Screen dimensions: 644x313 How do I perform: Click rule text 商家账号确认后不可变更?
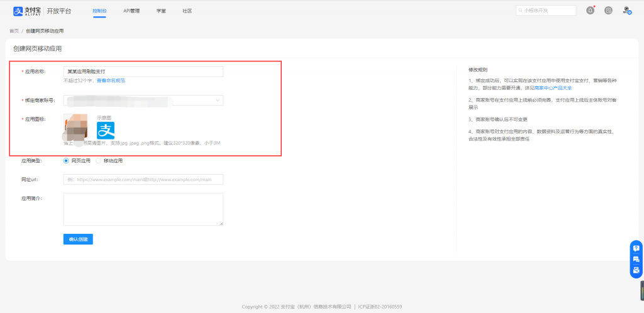pos(501,119)
